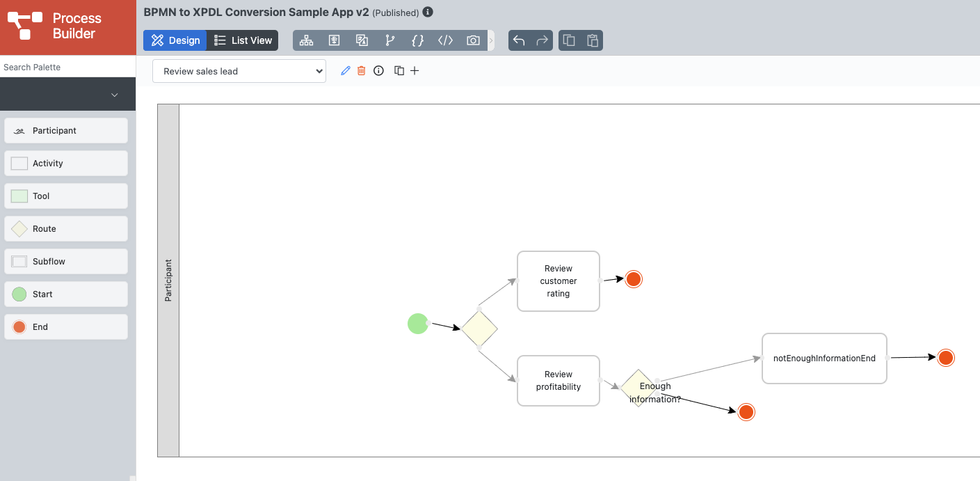Redo the last change
Screen dimensions: 980x481
pyautogui.click(x=543, y=40)
